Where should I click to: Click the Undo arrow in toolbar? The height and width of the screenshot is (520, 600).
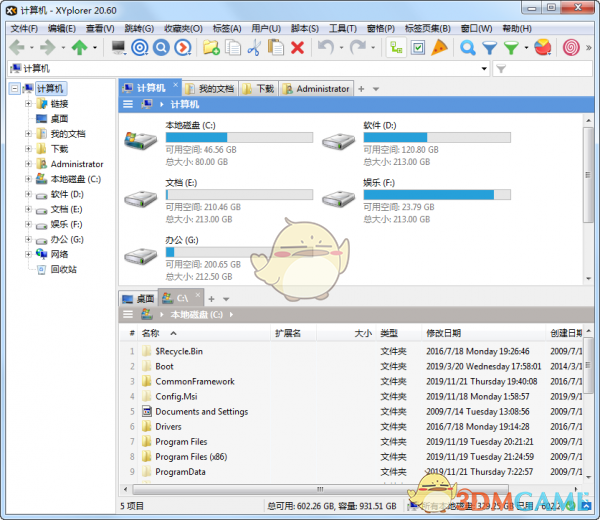click(324, 47)
